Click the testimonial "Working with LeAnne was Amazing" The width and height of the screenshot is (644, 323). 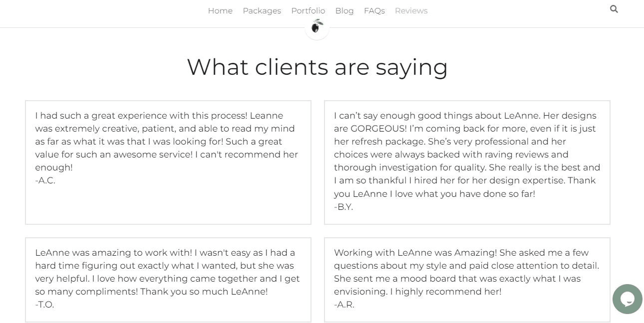click(466, 272)
